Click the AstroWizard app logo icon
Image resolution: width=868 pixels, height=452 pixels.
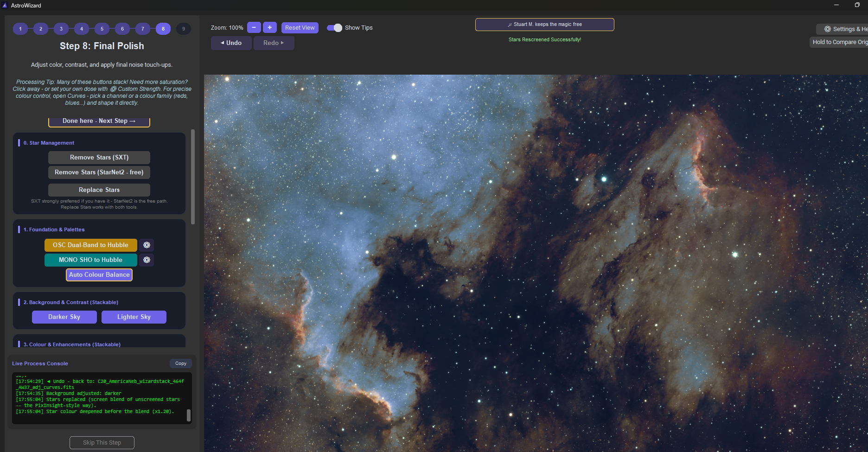tap(5, 5)
